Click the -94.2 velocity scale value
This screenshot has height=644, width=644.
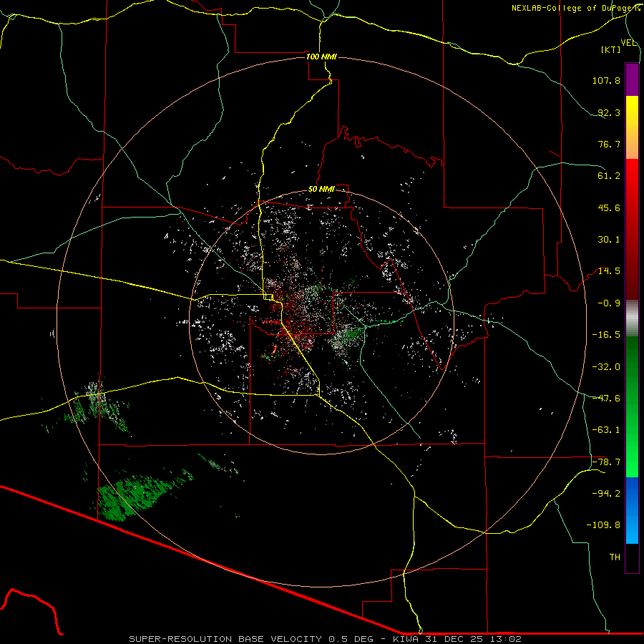(x=606, y=493)
